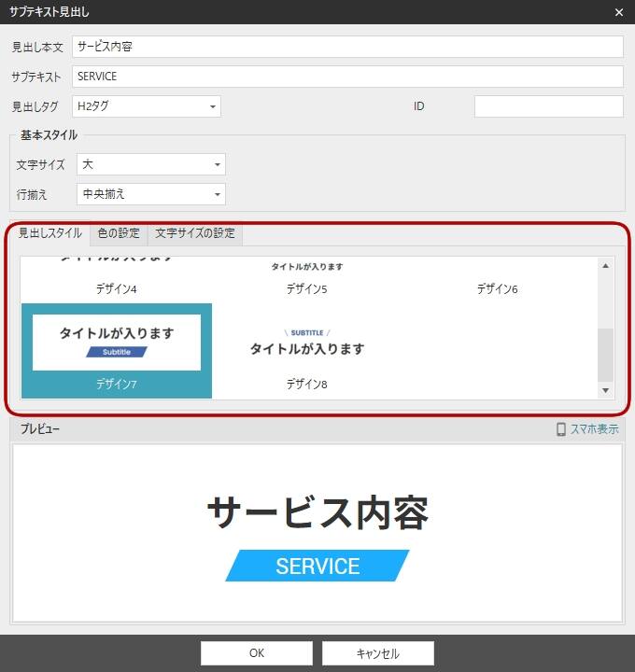Focus the ID input field
The image size is (635, 672).
pyautogui.click(x=548, y=106)
